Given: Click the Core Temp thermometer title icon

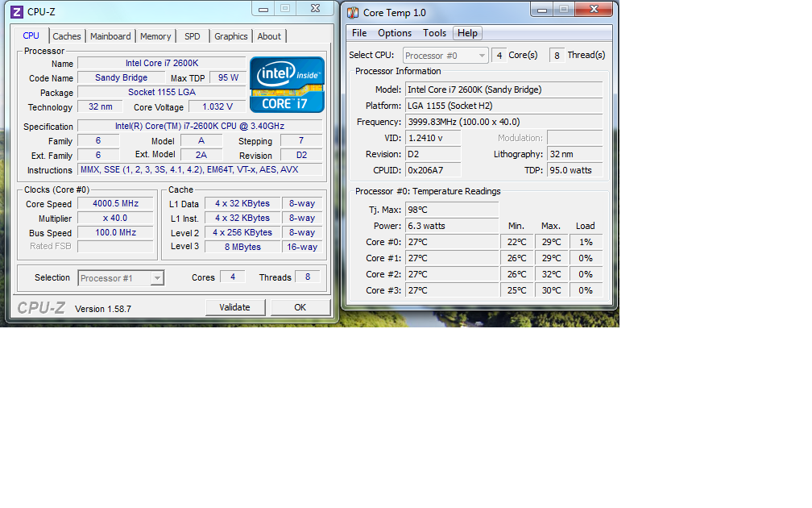Looking at the screenshot, I should pyautogui.click(x=353, y=12).
